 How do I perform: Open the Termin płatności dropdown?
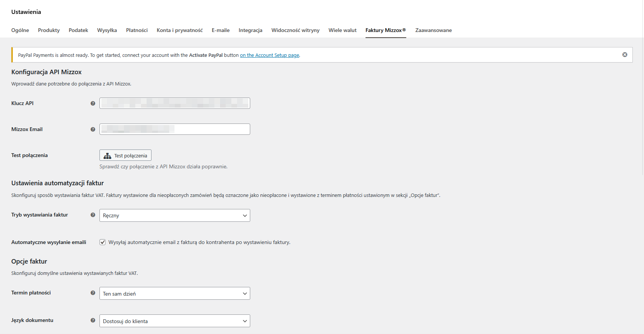coord(174,293)
